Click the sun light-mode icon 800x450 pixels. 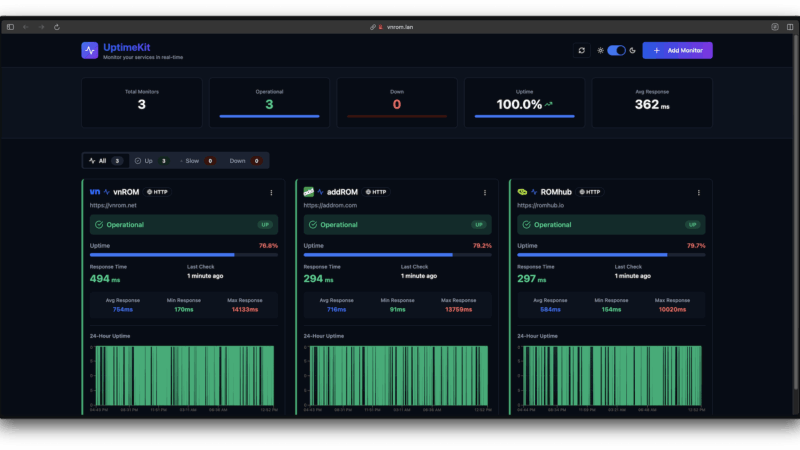[601, 50]
